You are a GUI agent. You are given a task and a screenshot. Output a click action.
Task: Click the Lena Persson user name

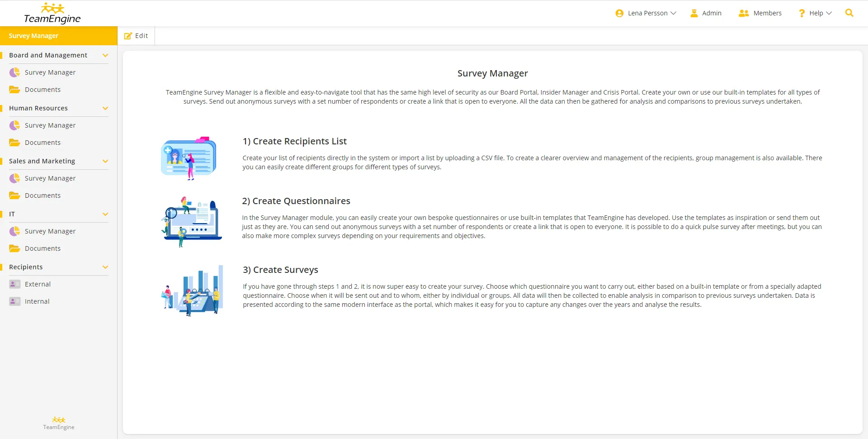(x=647, y=13)
